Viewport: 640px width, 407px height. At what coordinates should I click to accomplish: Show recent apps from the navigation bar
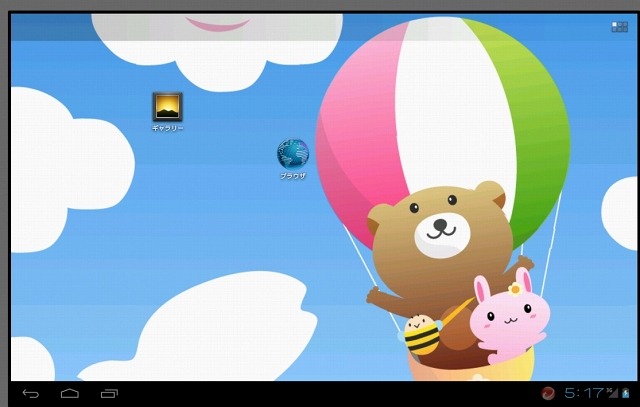pyautogui.click(x=109, y=393)
